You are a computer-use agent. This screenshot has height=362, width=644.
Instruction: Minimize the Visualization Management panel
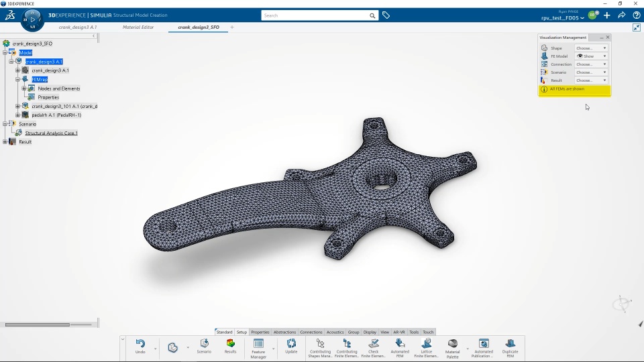coord(601,38)
